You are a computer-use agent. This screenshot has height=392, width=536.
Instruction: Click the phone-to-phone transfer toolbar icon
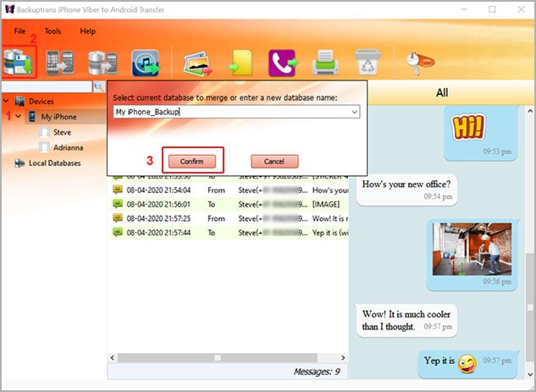pos(60,63)
